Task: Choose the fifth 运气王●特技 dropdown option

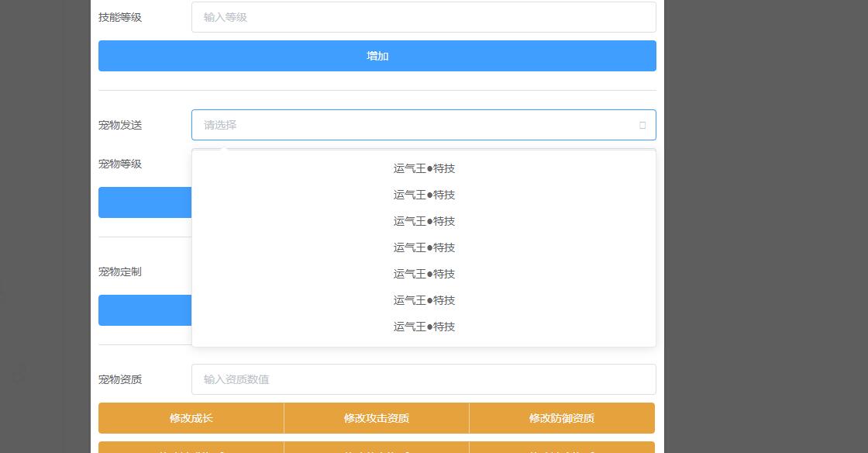Action: [424, 274]
